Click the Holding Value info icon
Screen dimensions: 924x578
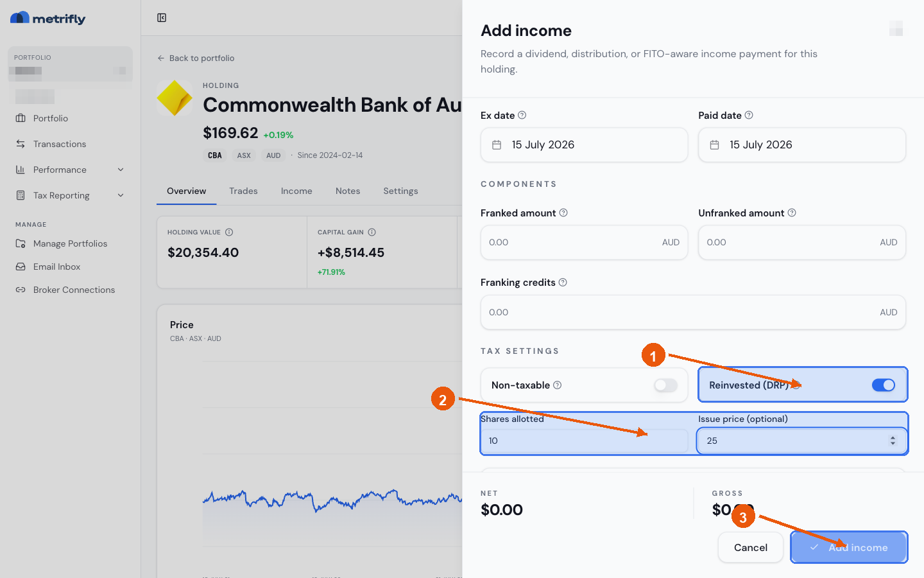point(229,232)
